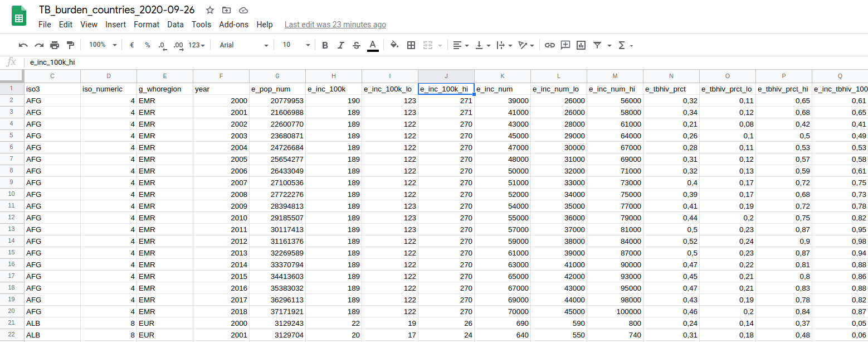Open vertical align dropdown
The height and width of the screenshot is (342, 868).
(x=482, y=45)
